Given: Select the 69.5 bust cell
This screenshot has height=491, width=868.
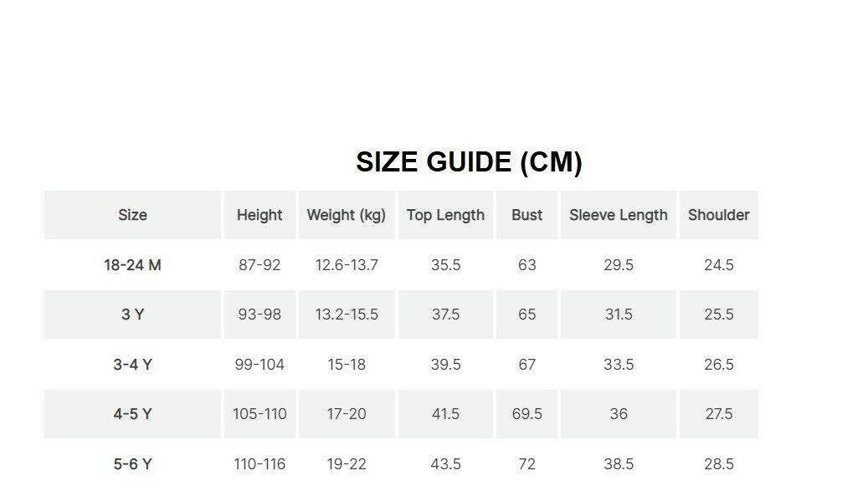Looking at the screenshot, I should [526, 414].
